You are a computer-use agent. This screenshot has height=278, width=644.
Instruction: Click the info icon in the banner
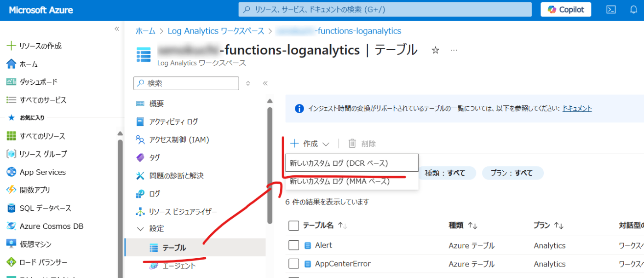[299, 109]
